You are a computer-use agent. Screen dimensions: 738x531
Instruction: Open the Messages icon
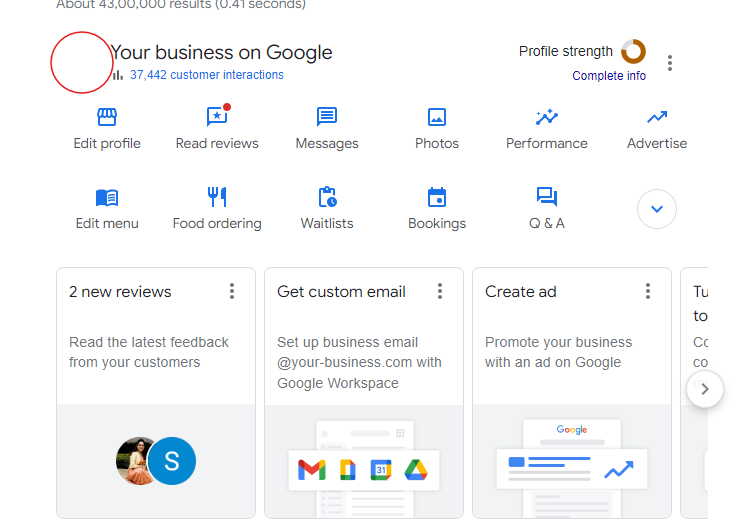(327, 117)
